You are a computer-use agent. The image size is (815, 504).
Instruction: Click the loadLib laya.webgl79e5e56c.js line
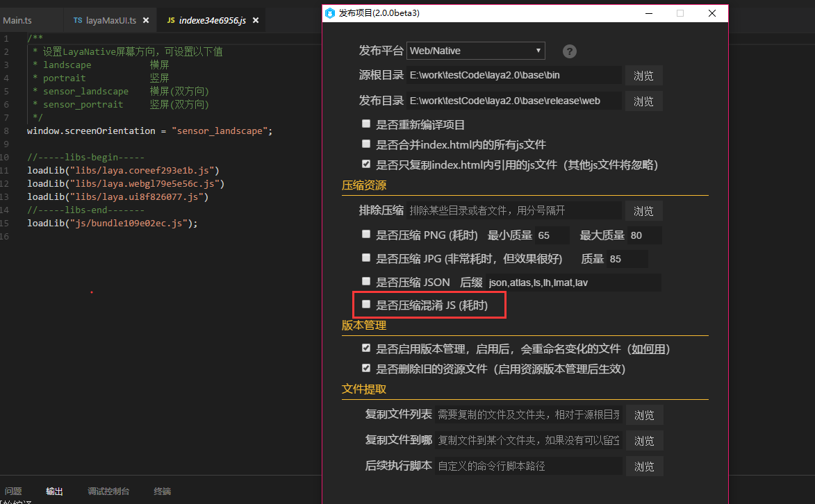(x=126, y=183)
